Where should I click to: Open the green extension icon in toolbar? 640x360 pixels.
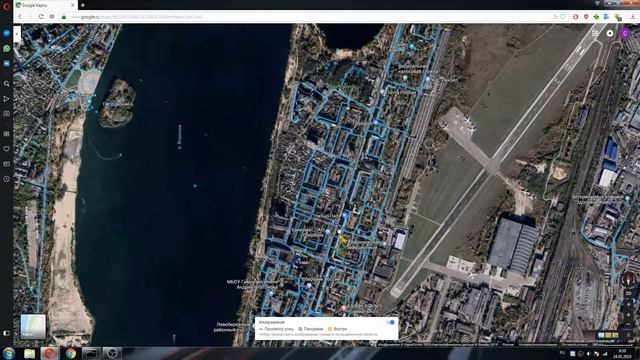click(x=597, y=17)
